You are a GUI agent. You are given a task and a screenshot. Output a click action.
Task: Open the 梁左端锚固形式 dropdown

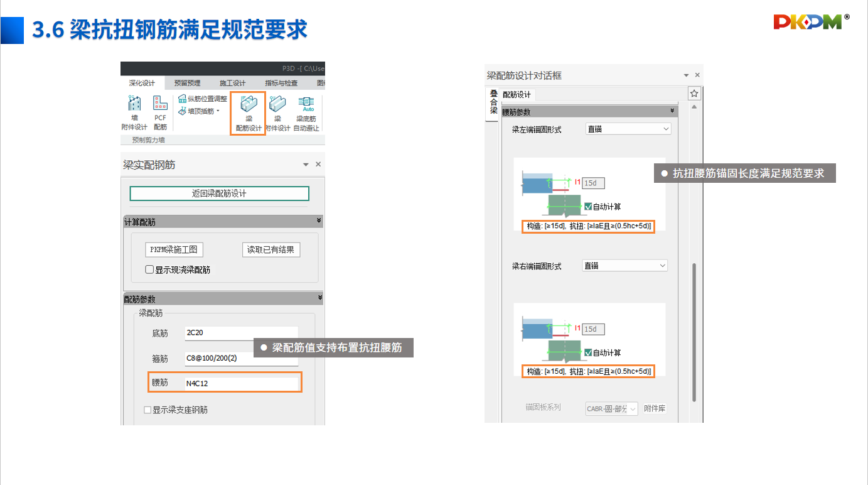coord(628,129)
